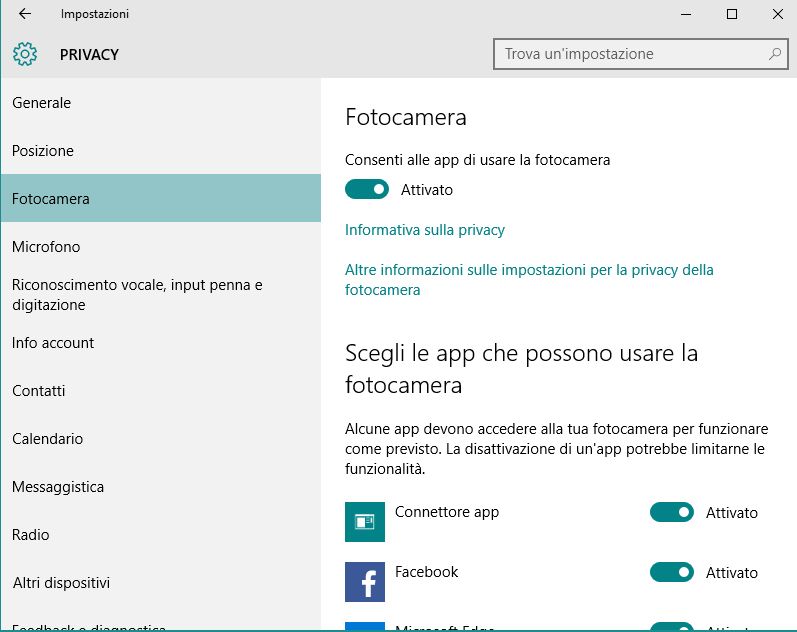797x632 pixels.
Task: Click the search magnifier icon
Action: pyautogui.click(x=774, y=54)
